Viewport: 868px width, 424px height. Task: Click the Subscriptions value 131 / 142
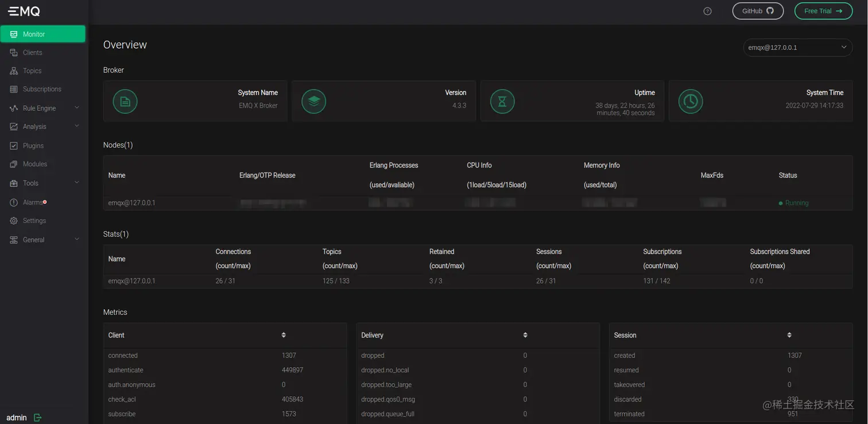click(x=657, y=281)
